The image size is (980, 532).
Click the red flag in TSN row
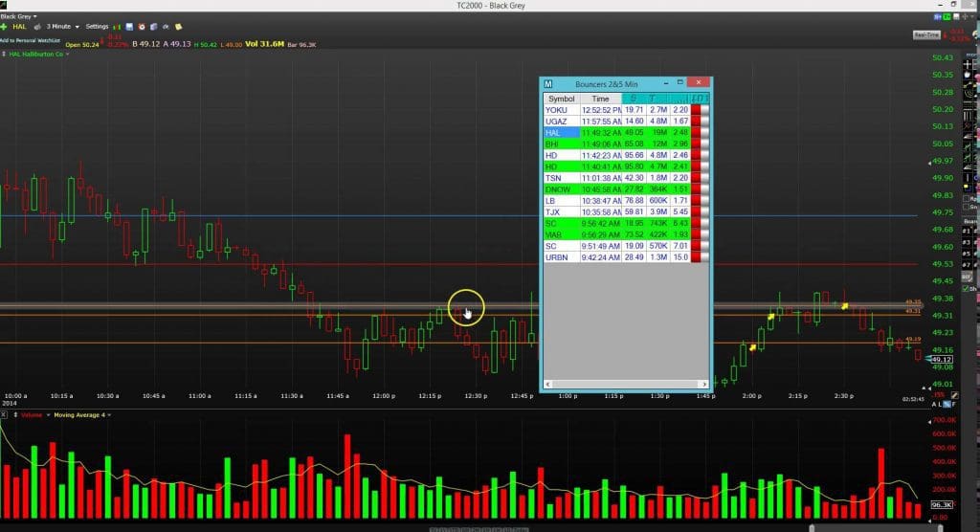696,178
